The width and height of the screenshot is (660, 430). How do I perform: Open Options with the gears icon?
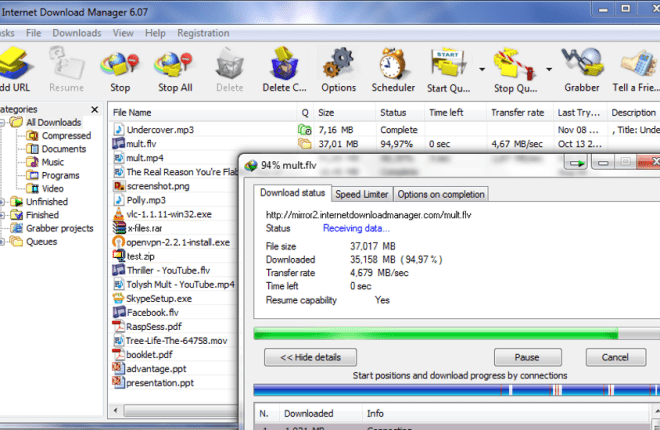pyautogui.click(x=338, y=63)
